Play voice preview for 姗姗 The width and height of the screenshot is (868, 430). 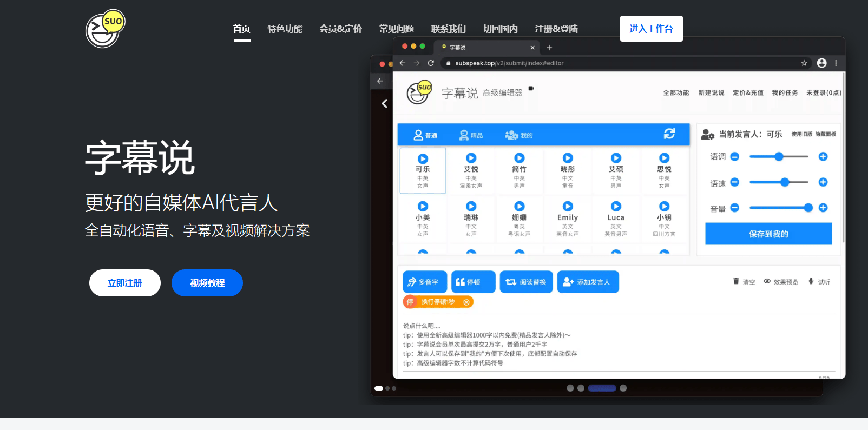click(x=520, y=206)
